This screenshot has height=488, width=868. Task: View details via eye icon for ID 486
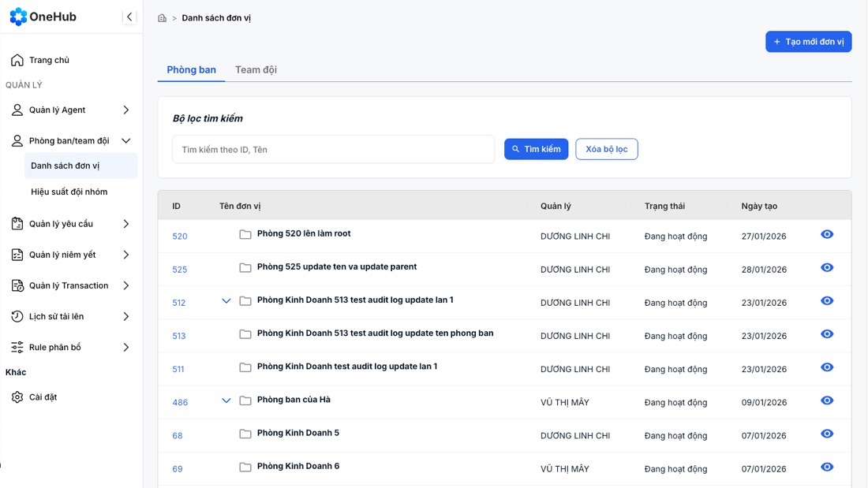pyautogui.click(x=827, y=400)
